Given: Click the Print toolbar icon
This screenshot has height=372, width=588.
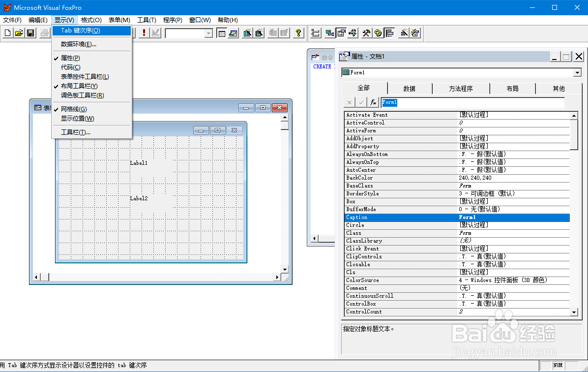Looking at the screenshot, I should [45, 33].
